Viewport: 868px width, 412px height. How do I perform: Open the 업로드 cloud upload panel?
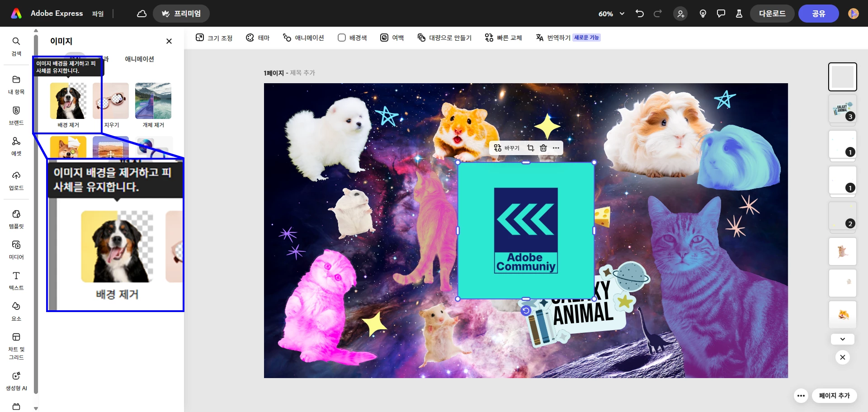click(16, 180)
